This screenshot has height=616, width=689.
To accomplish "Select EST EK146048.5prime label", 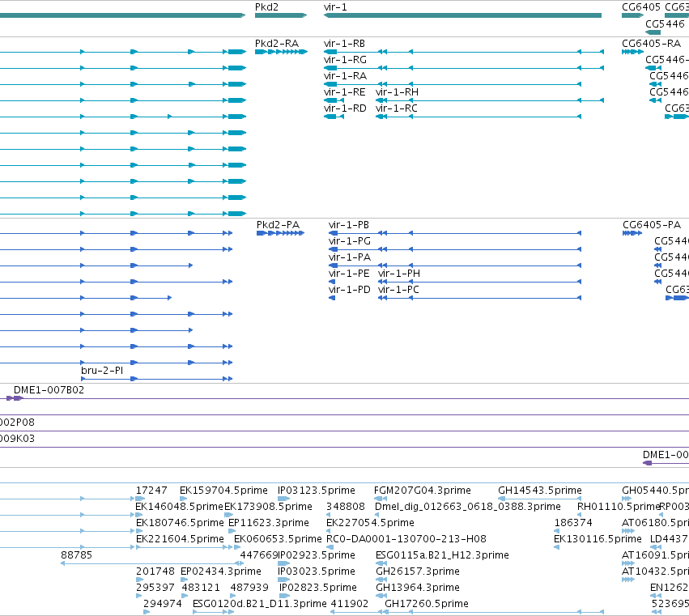I will tap(179, 507).
